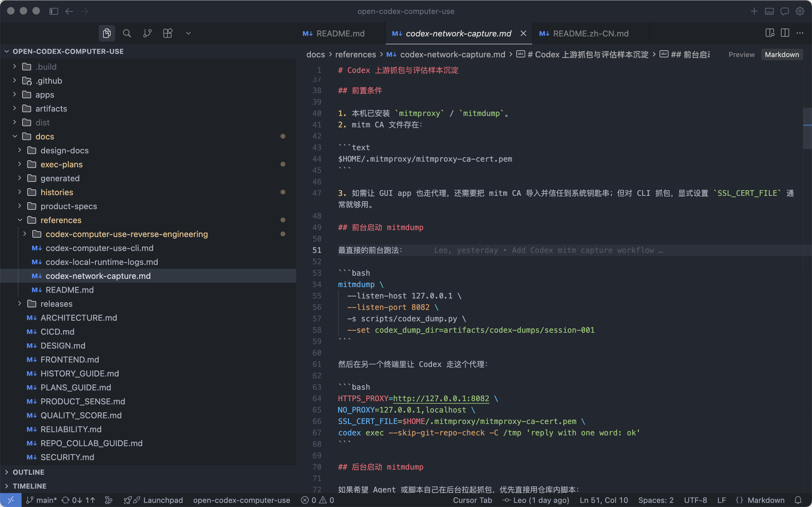Open the Extensions view icon
This screenshot has height=507, width=812.
[167, 33]
